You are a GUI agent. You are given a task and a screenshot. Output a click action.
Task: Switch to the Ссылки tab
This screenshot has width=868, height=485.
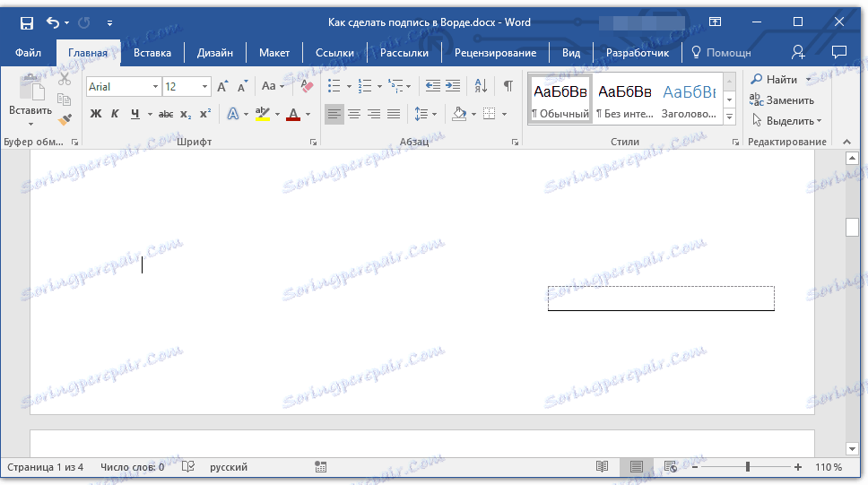pos(334,53)
